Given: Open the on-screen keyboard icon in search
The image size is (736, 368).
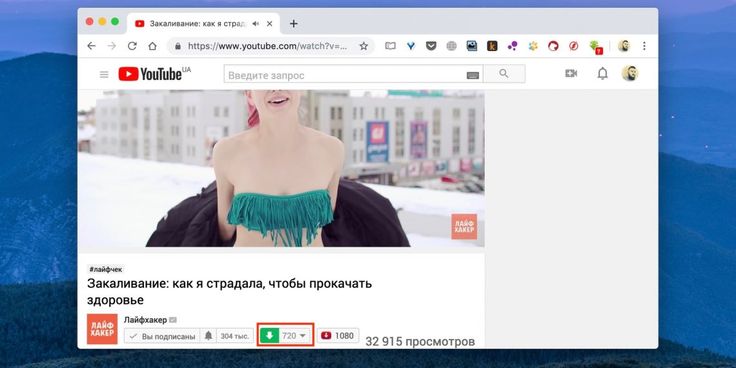Looking at the screenshot, I should 473,75.
